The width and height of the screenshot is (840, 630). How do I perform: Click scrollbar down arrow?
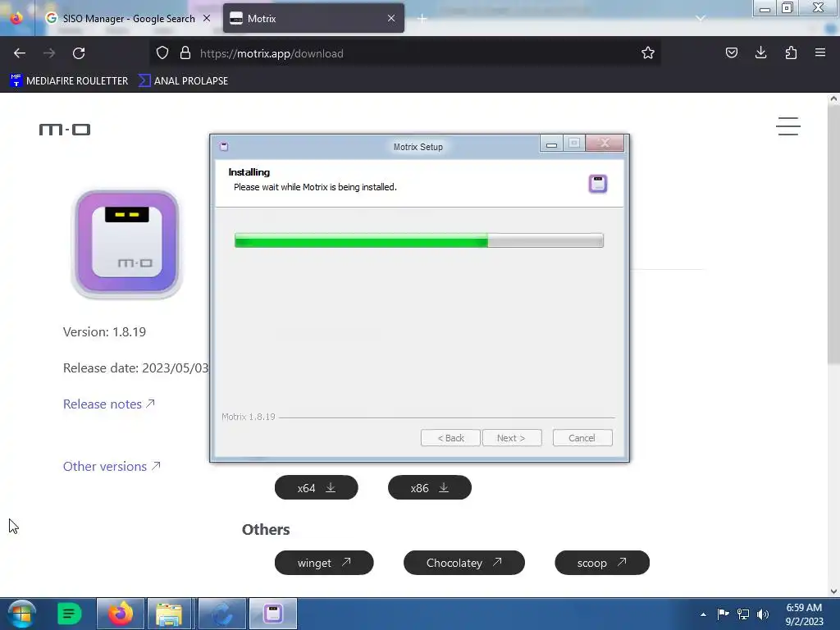[833, 591]
